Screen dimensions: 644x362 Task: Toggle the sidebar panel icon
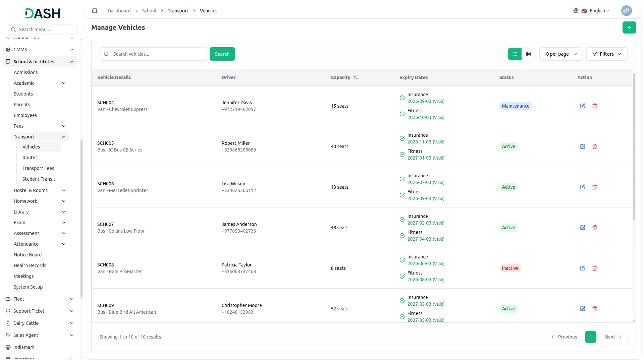coord(95,11)
